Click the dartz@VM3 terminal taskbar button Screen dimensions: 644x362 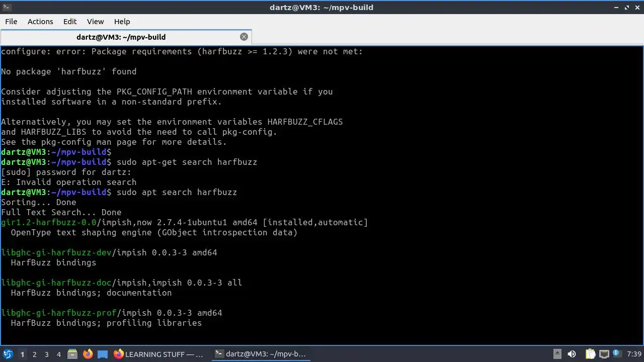click(x=260, y=354)
